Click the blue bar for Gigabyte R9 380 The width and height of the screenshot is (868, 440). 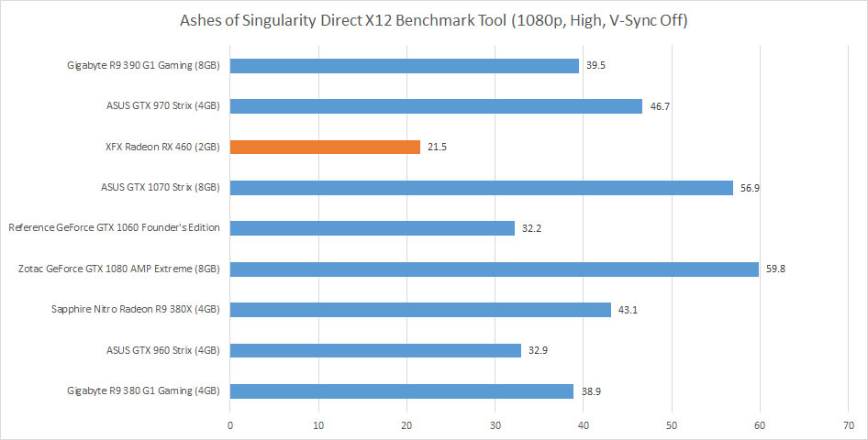[x=402, y=391]
